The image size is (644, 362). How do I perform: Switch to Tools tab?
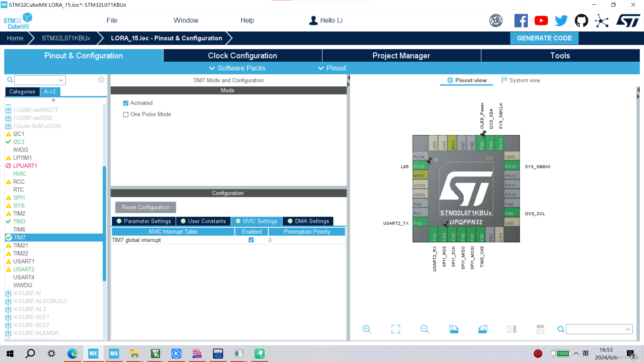(560, 56)
